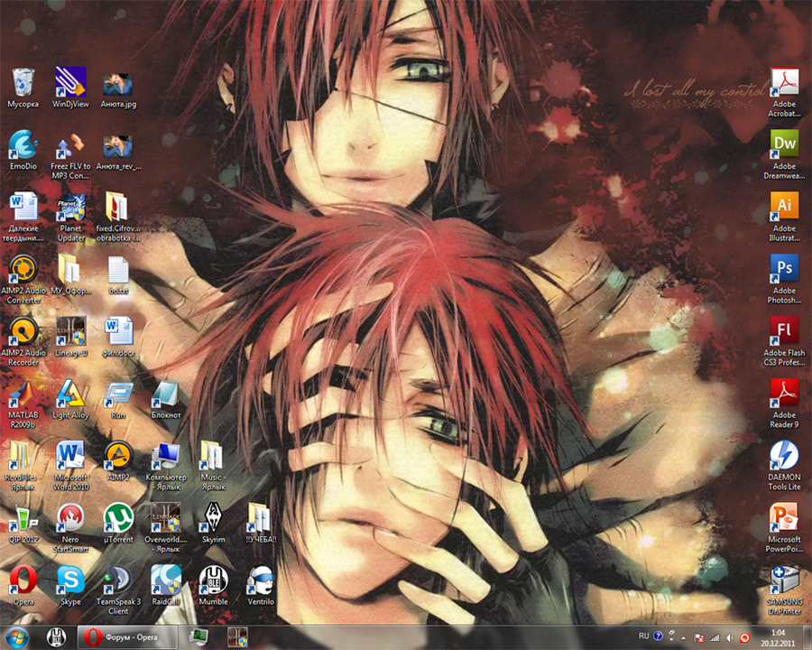
Task: Open the clock showing 1:04
Action: [x=778, y=637]
